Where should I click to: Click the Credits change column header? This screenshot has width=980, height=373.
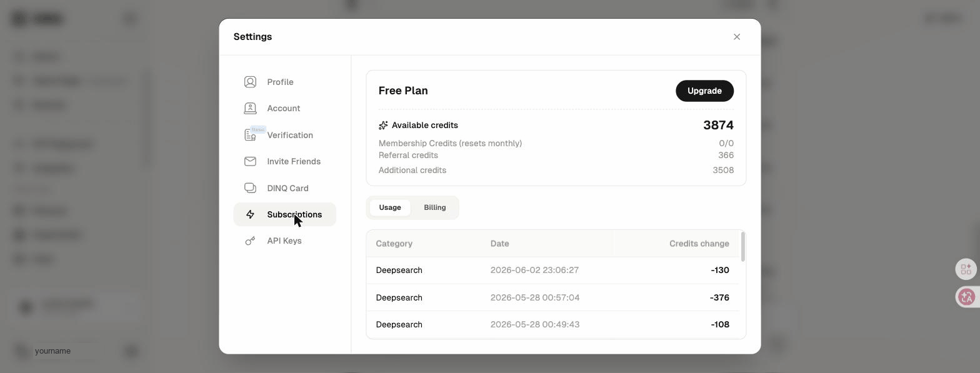(x=699, y=244)
